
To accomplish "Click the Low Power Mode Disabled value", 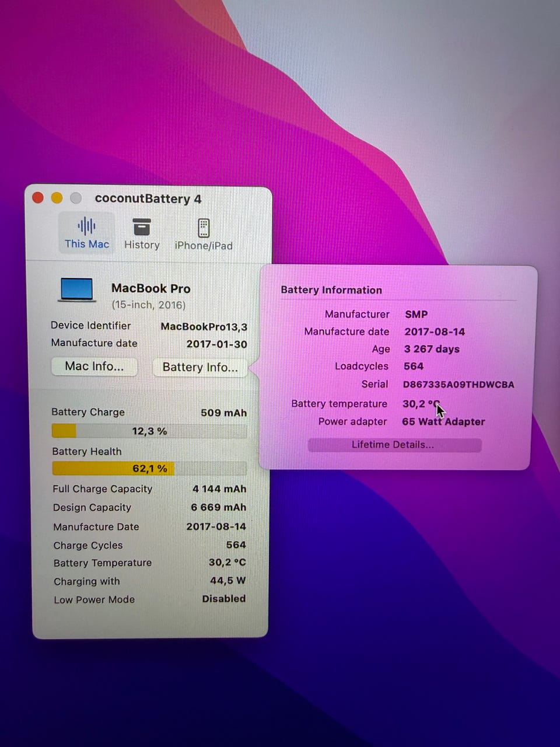I will 223,599.
